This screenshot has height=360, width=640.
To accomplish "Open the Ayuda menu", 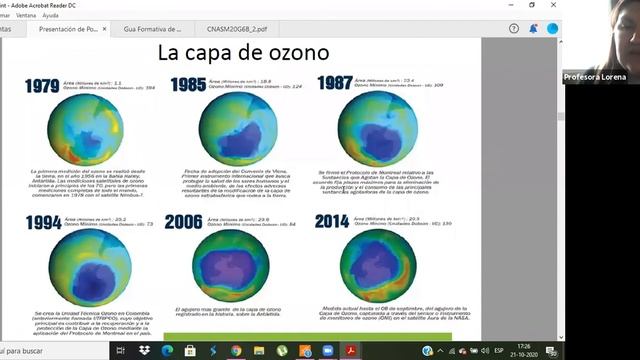I will pos(51,16).
